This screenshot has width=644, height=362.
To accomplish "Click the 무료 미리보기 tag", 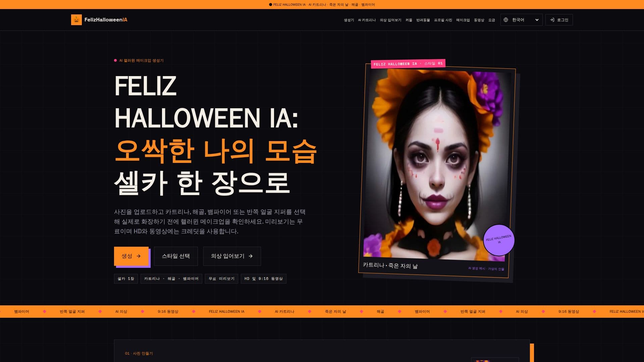I will tap(221, 279).
